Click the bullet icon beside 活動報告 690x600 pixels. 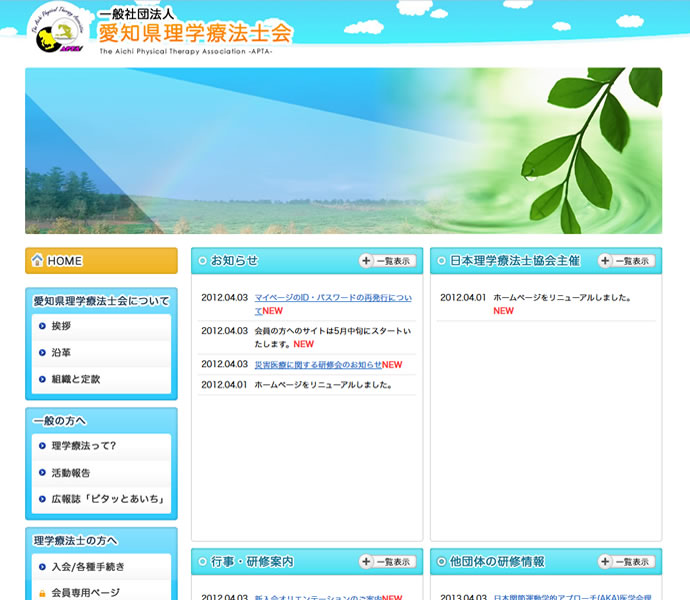pos(42,472)
